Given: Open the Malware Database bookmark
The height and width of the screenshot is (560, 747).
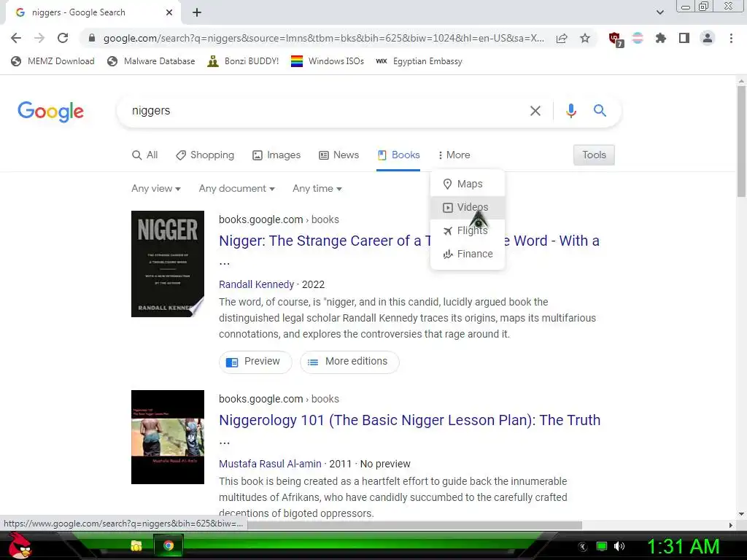Looking at the screenshot, I should coord(152,61).
